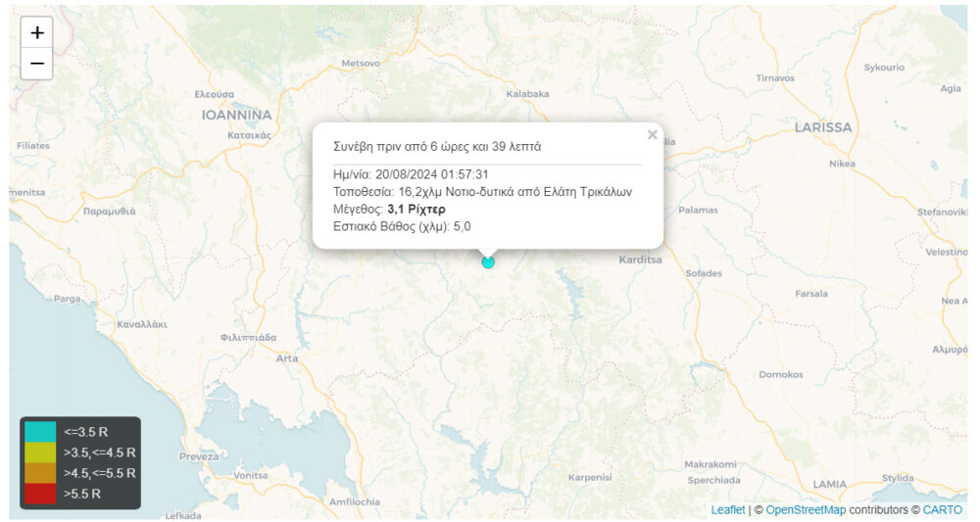Click the Preveza town label
The height and width of the screenshot is (522, 980).
point(199,456)
